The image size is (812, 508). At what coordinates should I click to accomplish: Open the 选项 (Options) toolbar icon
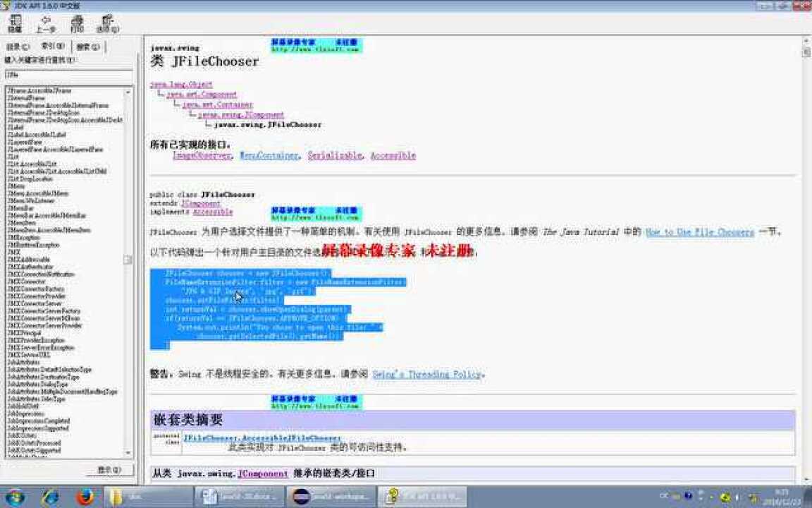[108, 23]
